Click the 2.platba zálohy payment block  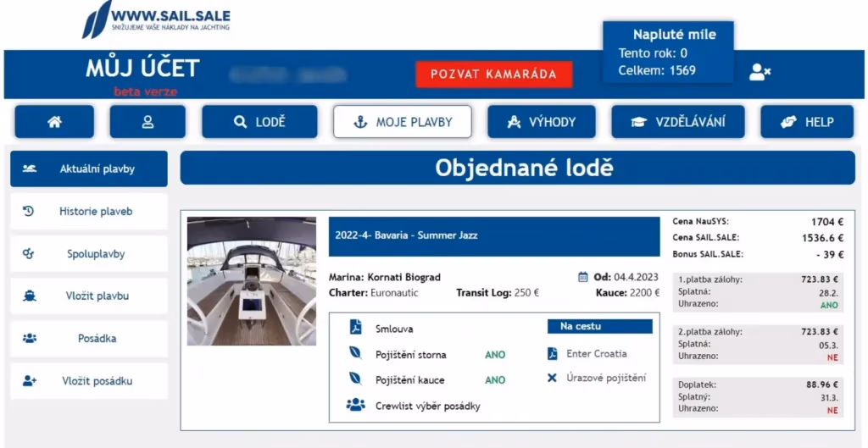click(x=758, y=345)
